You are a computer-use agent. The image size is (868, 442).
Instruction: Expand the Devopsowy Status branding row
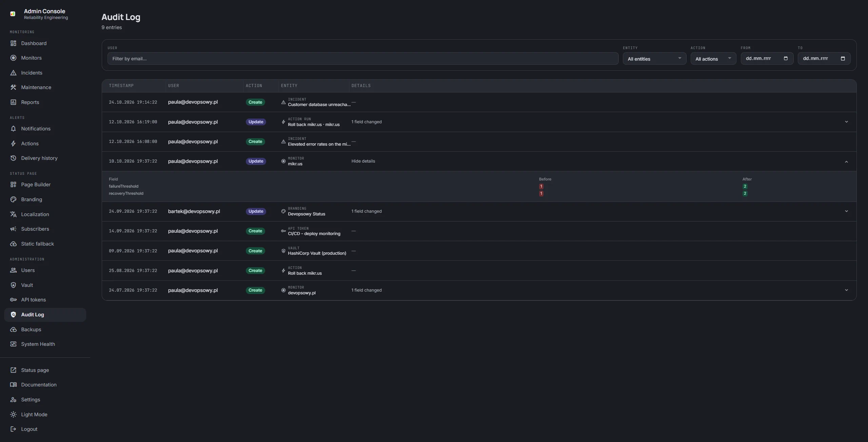pos(846,211)
